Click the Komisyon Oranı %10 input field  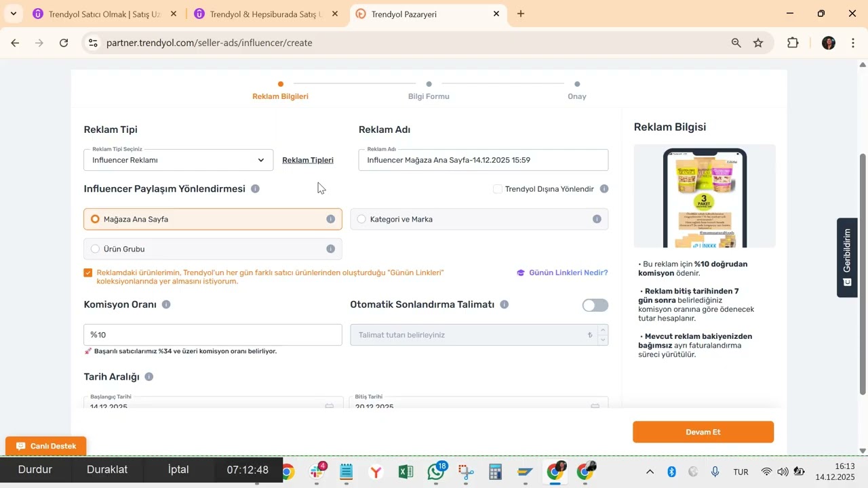[x=213, y=335]
